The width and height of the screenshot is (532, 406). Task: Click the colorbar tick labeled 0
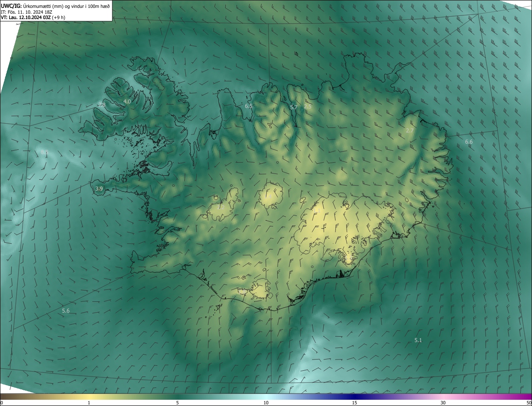click(x=1, y=403)
